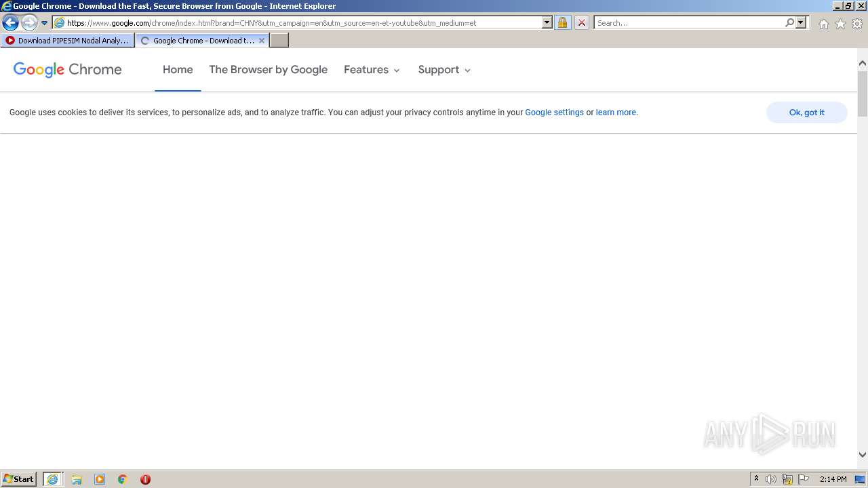Click the Show desktop tray button
Screen dimensions: 868x488
860,479
